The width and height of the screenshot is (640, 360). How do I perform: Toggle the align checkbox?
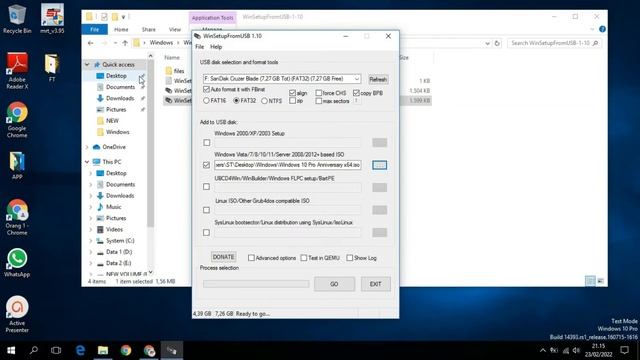click(x=292, y=93)
